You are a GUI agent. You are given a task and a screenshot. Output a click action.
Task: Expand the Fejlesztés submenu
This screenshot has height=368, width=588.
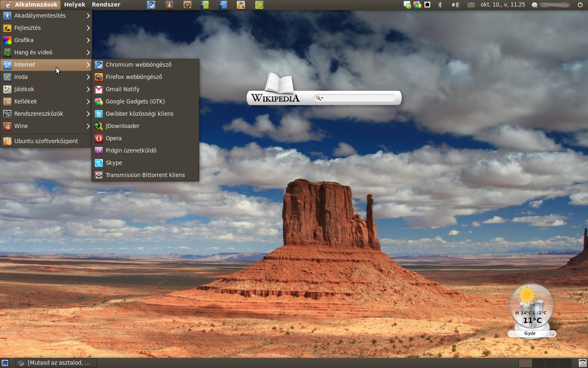click(x=46, y=28)
